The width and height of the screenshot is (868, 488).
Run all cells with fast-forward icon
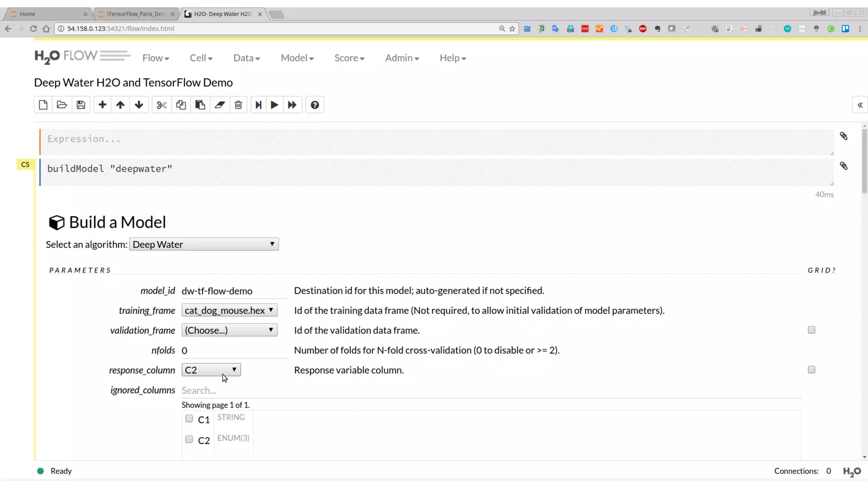pos(292,105)
